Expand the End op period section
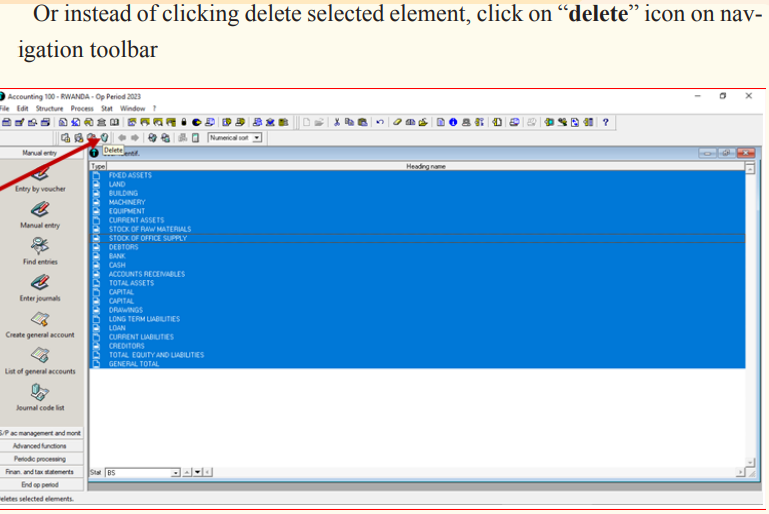Image resolution: width=769 pixels, height=514 pixels. pyautogui.click(x=41, y=485)
